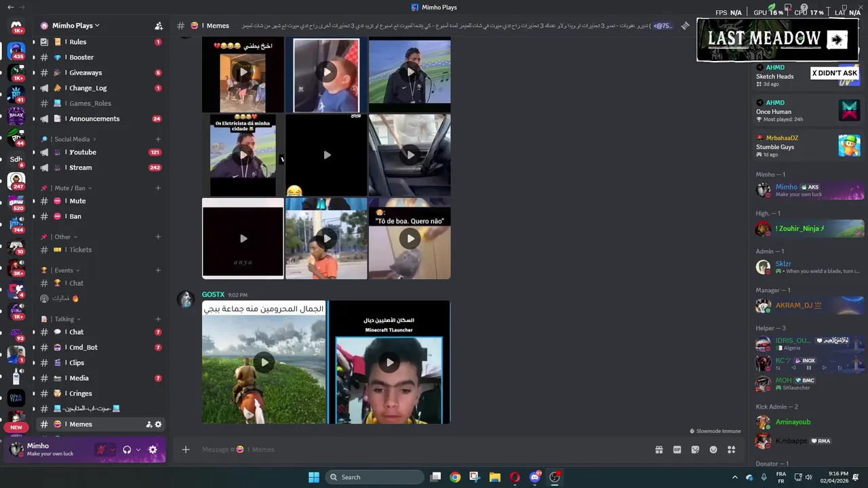Open user settings gear next to Mimho
Image resolution: width=868 pixels, height=488 pixels.
point(153,449)
